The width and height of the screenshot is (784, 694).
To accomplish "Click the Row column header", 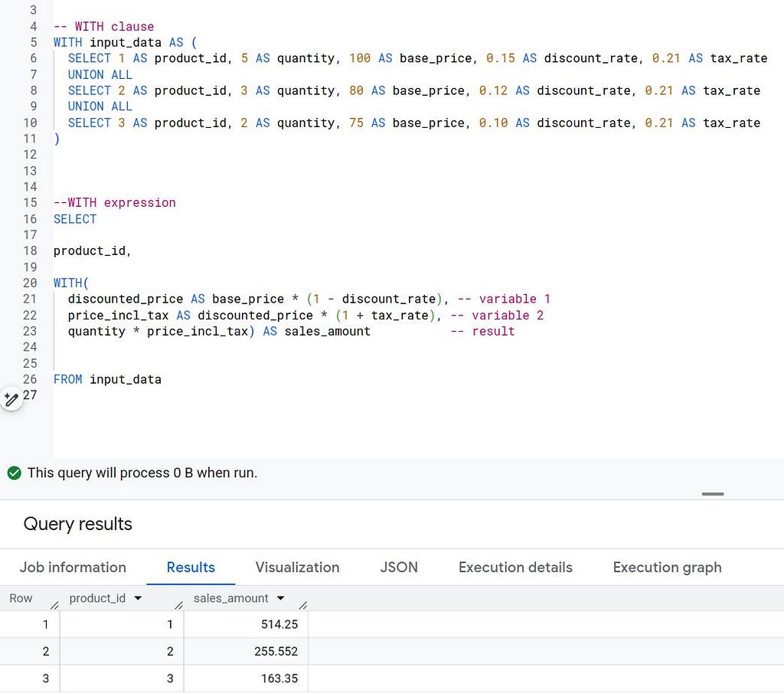I will 21,598.
